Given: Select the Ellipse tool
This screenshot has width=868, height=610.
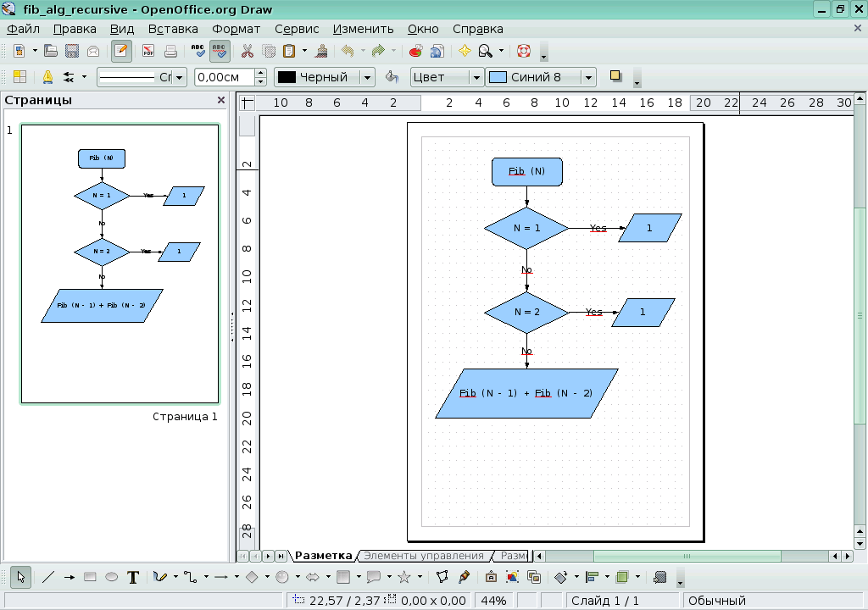Looking at the screenshot, I should click(x=112, y=578).
